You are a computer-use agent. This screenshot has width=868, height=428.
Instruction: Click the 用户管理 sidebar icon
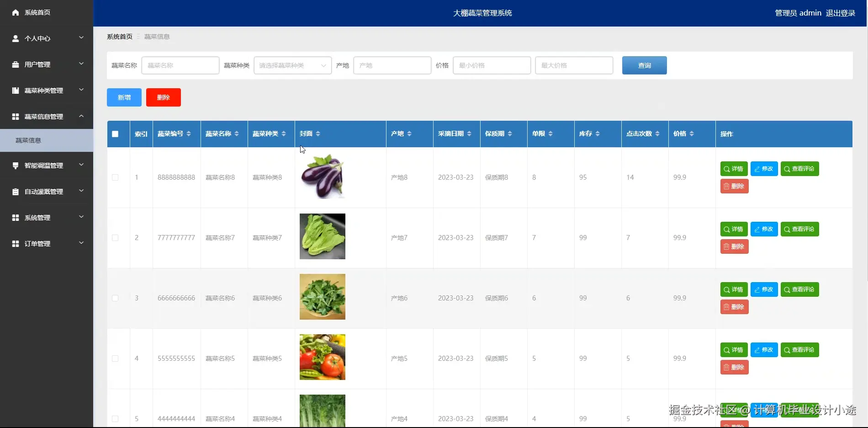point(15,64)
